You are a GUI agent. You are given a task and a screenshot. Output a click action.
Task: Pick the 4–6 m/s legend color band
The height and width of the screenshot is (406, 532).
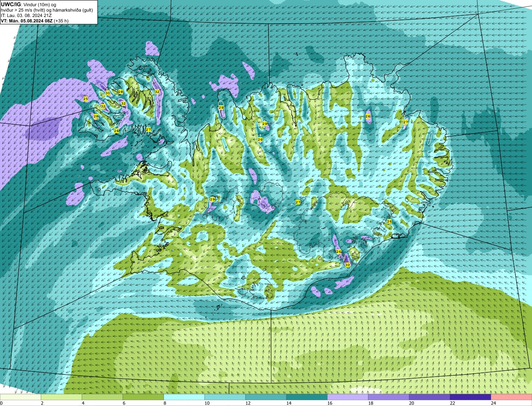point(102,397)
